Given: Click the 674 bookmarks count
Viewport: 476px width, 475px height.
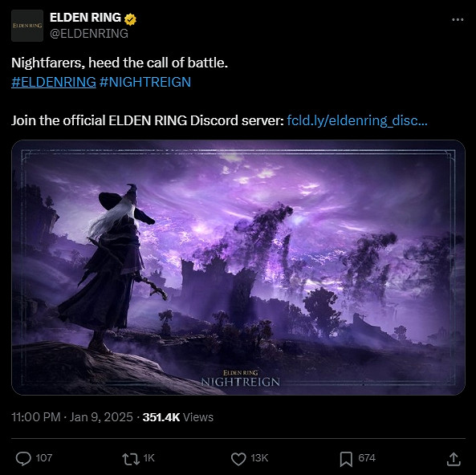Looking at the screenshot, I should pyautogui.click(x=367, y=457).
